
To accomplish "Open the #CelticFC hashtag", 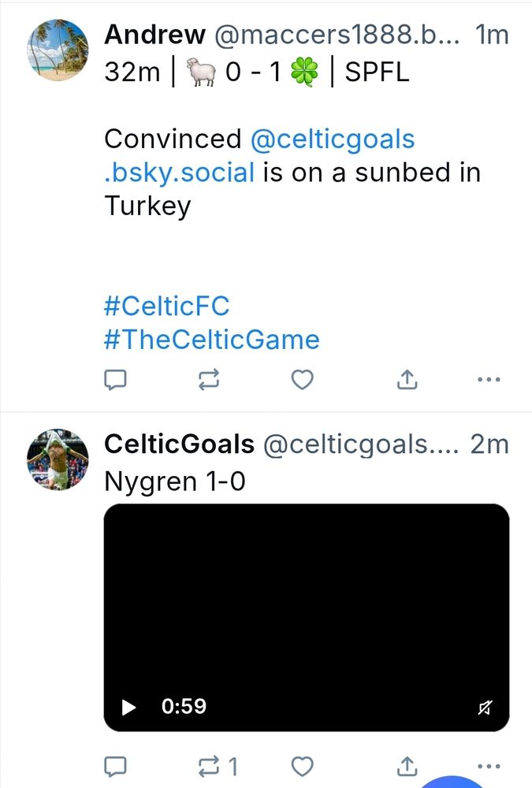I will pos(166,306).
